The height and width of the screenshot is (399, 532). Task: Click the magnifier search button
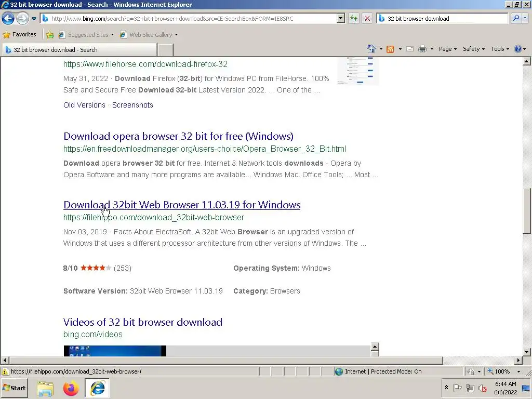(x=516, y=18)
